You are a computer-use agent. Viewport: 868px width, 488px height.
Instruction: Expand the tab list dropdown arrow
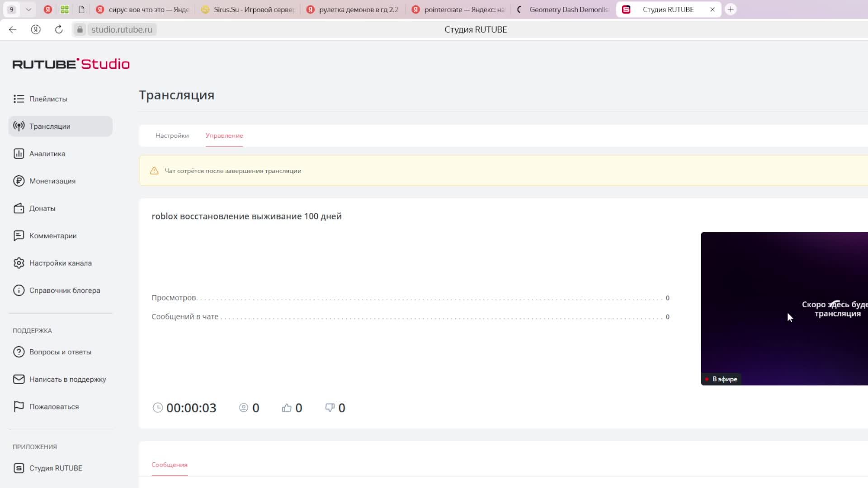click(x=28, y=9)
